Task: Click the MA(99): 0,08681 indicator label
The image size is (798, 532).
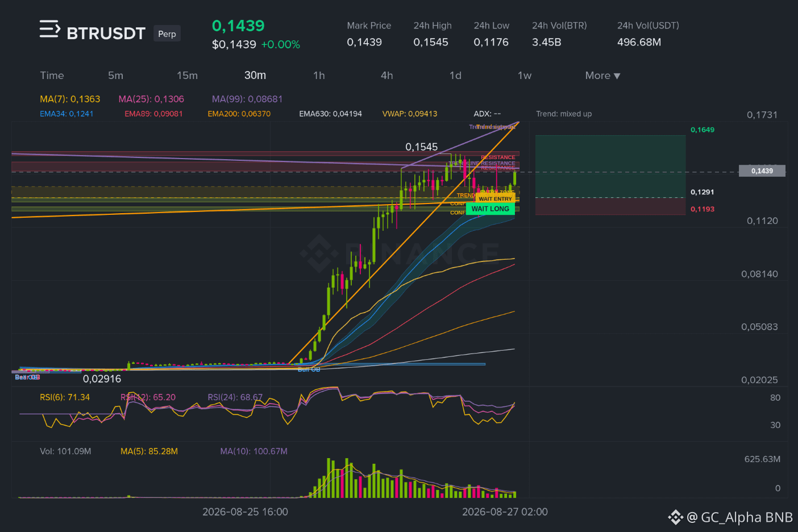Action: pyautogui.click(x=247, y=99)
